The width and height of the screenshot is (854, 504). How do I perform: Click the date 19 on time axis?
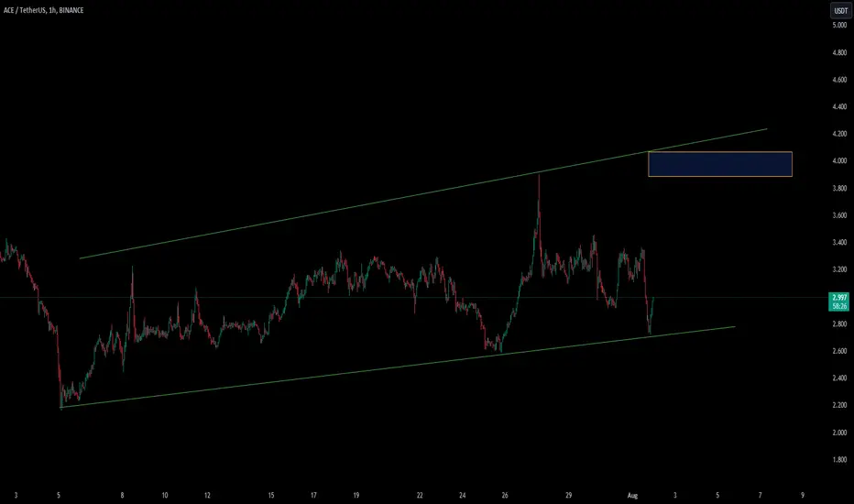pos(356,495)
